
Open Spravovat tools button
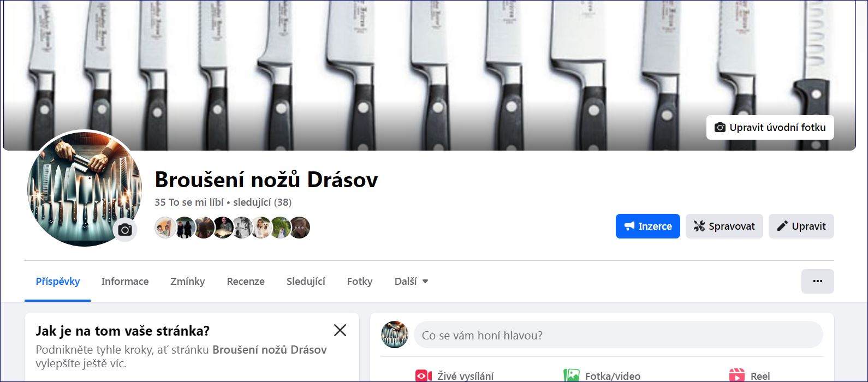(724, 226)
